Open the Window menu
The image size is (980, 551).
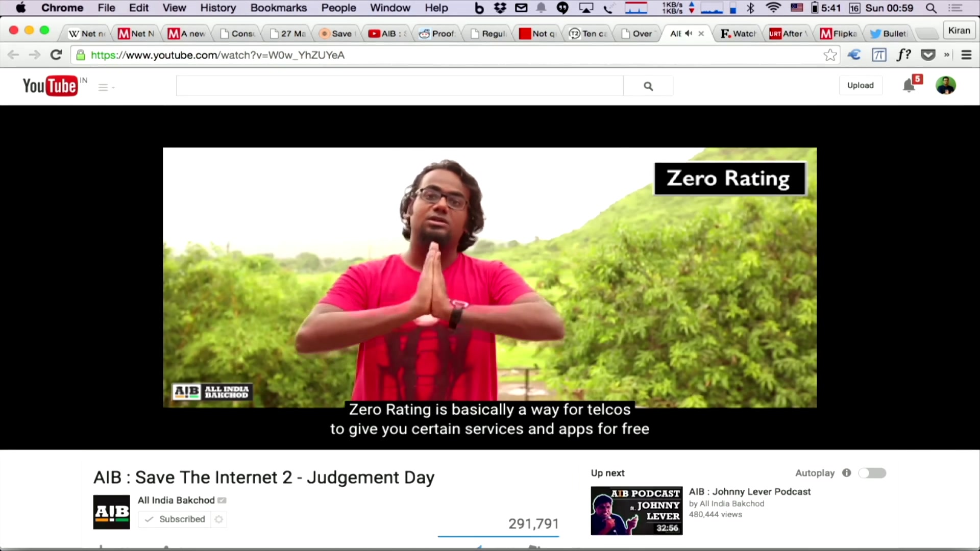(x=390, y=8)
